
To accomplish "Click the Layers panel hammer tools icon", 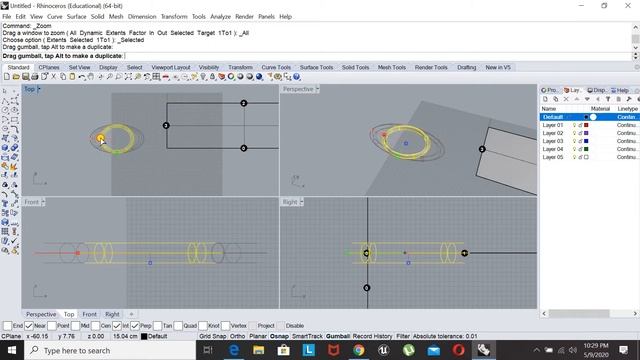I will (x=629, y=99).
